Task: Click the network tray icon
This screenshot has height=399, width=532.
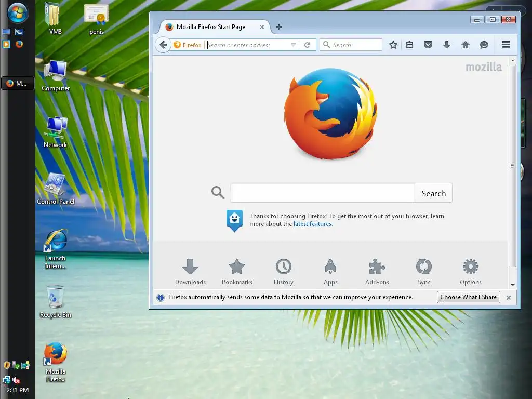Action: (6, 380)
